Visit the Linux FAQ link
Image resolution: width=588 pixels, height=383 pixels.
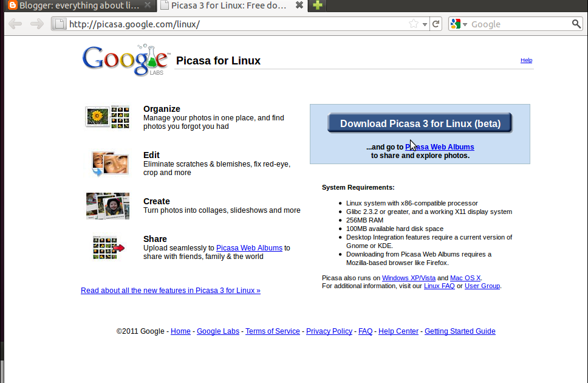(x=439, y=286)
